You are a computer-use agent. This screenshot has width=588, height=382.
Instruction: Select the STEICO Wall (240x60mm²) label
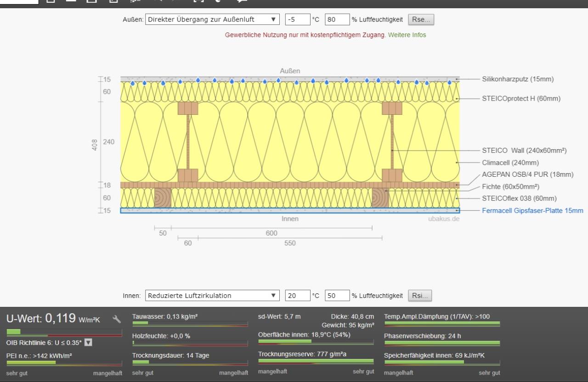point(524,150)
